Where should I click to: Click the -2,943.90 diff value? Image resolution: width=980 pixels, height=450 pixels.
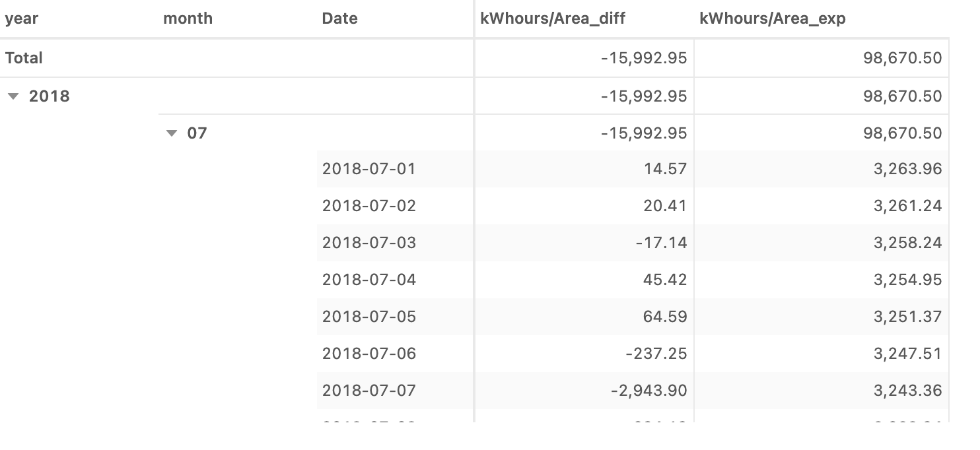click(x=649, y=391)
